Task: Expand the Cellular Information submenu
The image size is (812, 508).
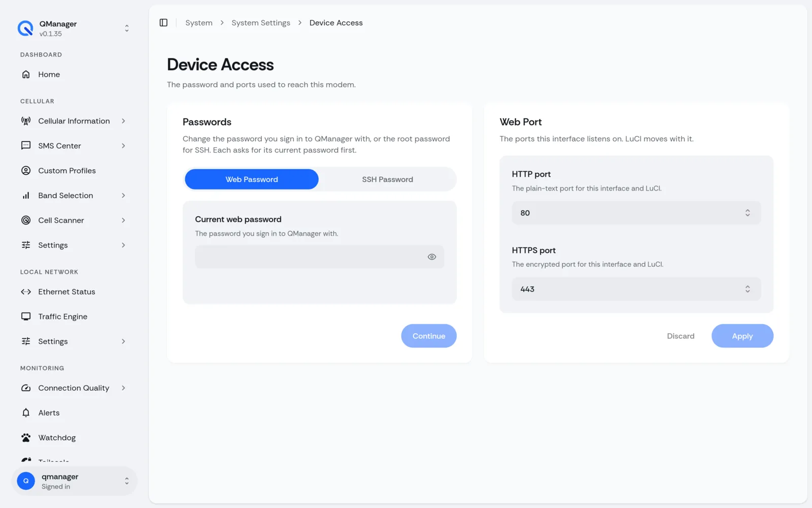Action: pyautogui.click(x=123, y=121)
